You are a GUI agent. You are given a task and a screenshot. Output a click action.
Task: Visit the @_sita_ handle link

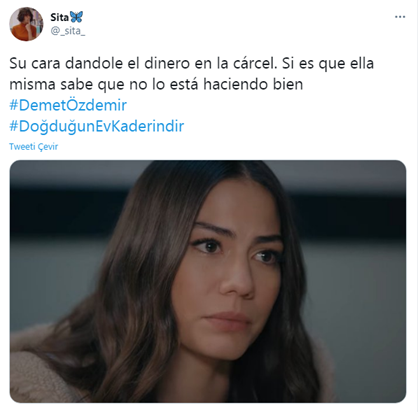pos(68,31)
